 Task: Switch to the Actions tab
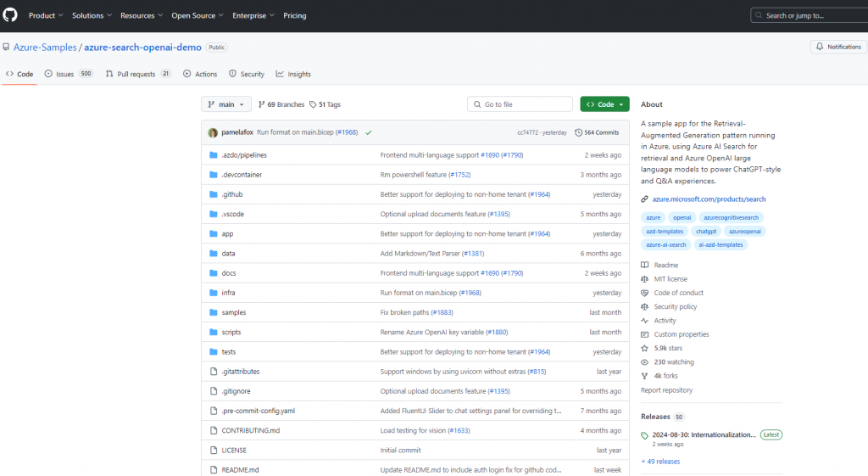pyautogui.click(x=200, y=74)
